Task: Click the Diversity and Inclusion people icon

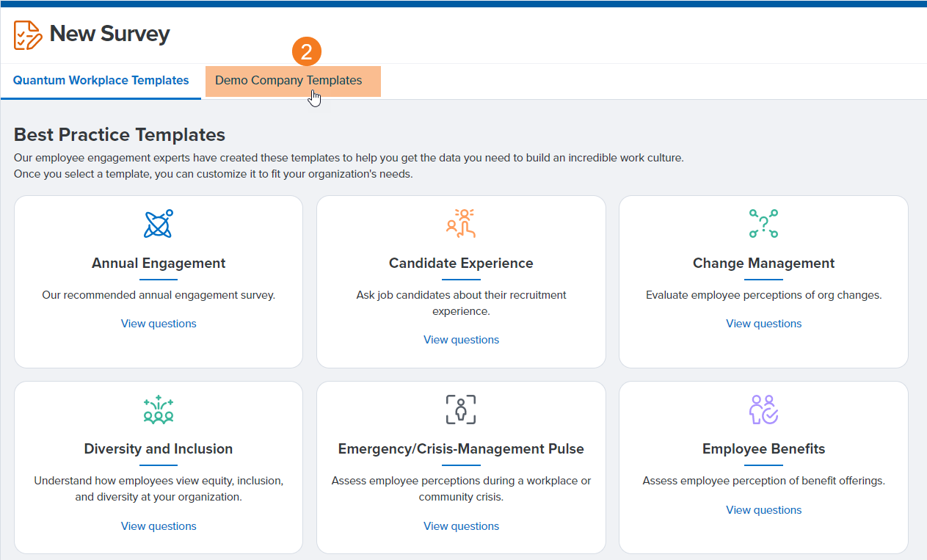Action: pos(159,410)
